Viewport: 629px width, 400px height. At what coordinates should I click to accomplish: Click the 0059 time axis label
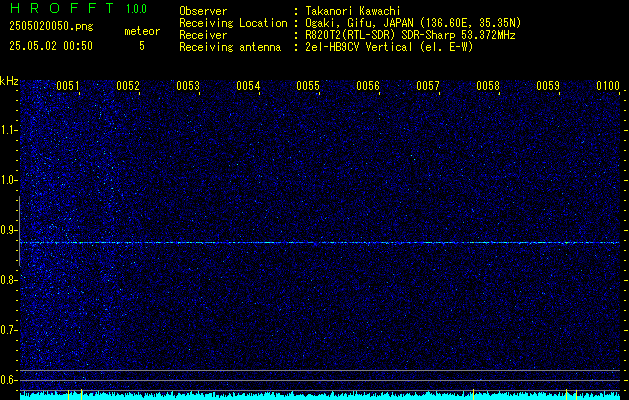(x=548, y=86)
